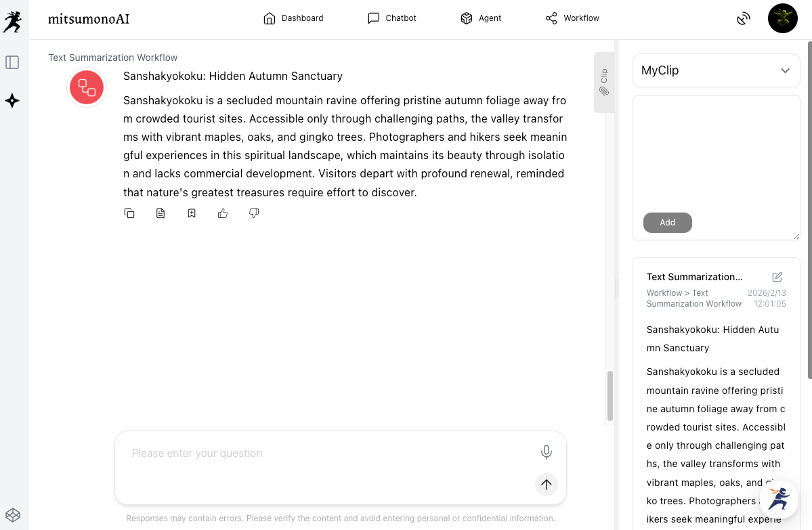Send the question with arrow button
812x530 pixels.
coord(546,485)
